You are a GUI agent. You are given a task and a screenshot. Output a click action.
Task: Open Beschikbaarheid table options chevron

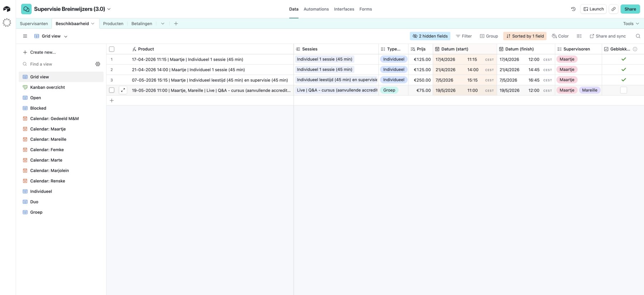[x=93, y=24]
